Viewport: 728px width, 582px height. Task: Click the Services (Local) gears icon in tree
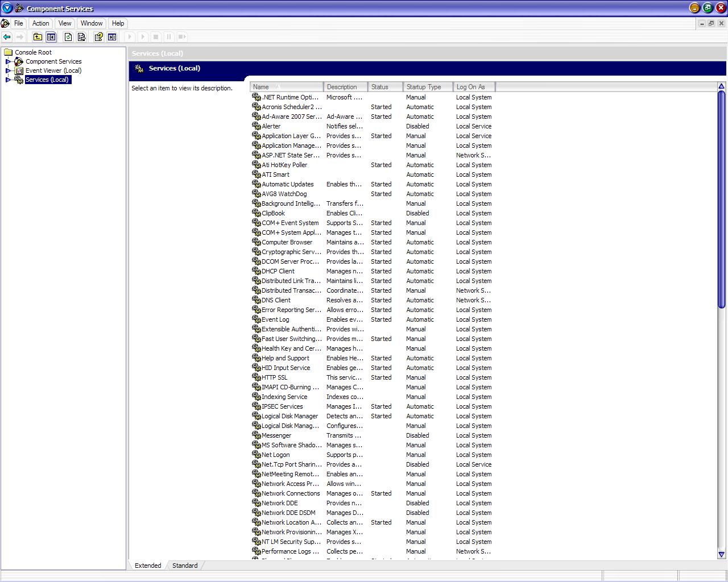(19, 80)
